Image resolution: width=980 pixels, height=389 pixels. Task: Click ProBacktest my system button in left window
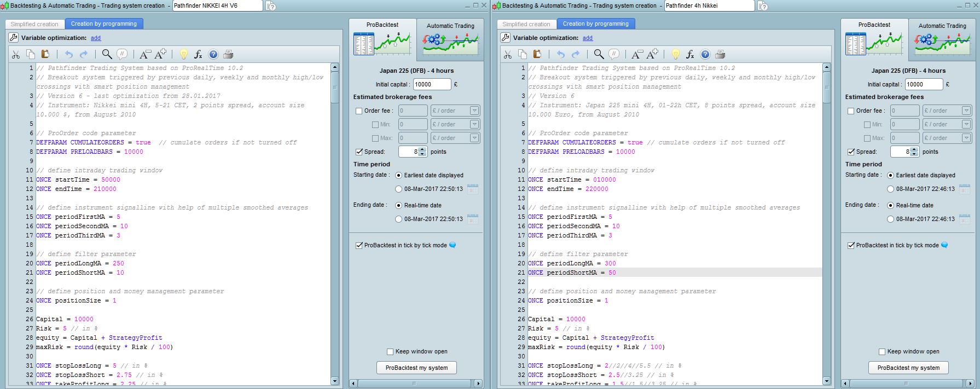416,368
